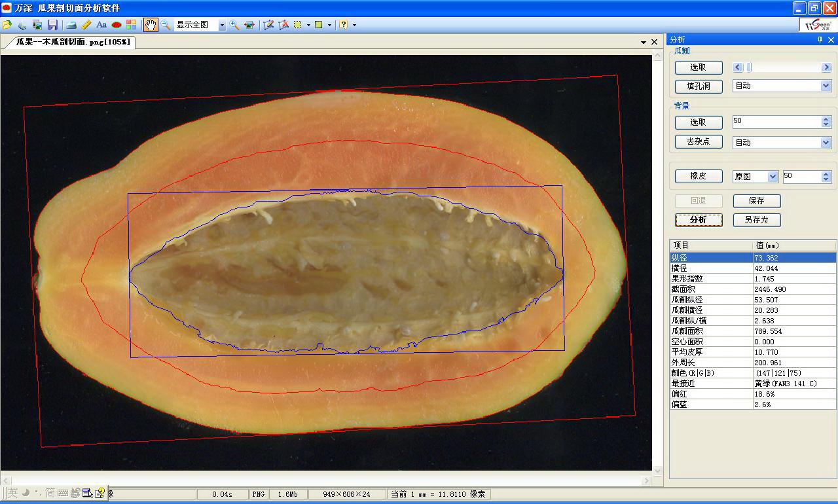Click the open file folder icon
The width and height of the screenshot is (838, 504).
[x=7, y=25]
